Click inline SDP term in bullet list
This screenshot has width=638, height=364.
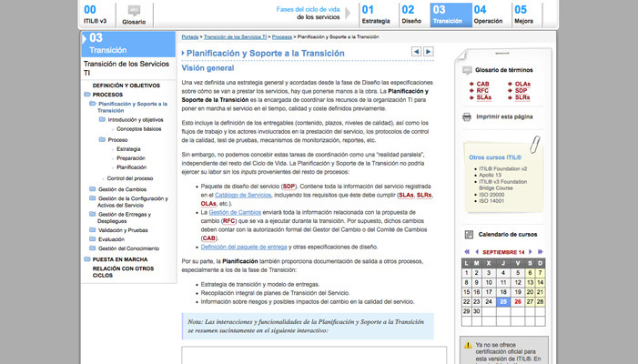[x=289, y=187]
